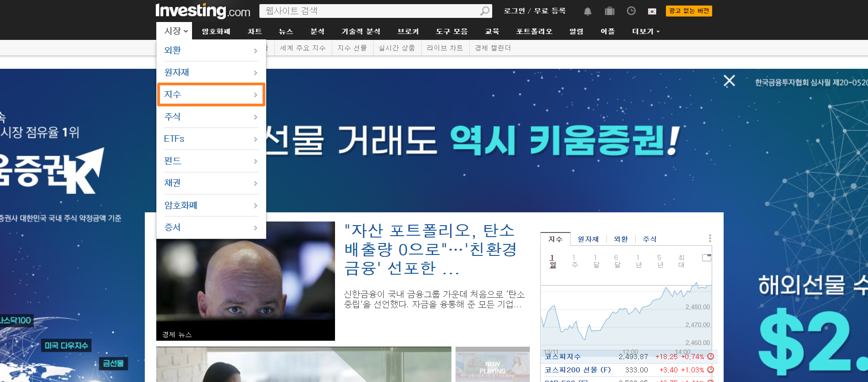Select the 6달 chart range
This screenshot has width=868, height=382.
[x=617, y=261]
